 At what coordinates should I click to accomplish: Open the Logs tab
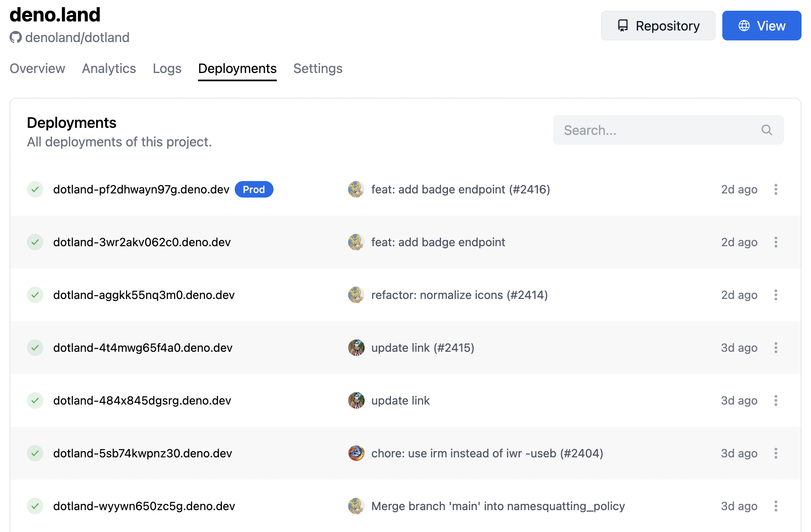coord(167,68)
